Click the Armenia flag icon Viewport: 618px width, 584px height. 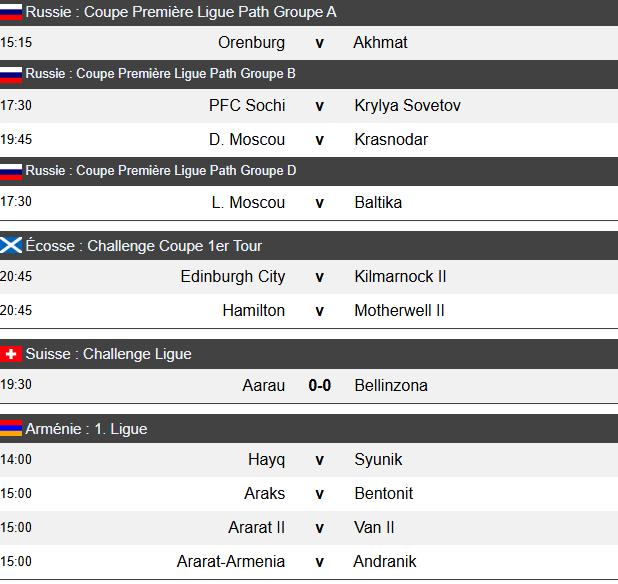coord(11,429)
